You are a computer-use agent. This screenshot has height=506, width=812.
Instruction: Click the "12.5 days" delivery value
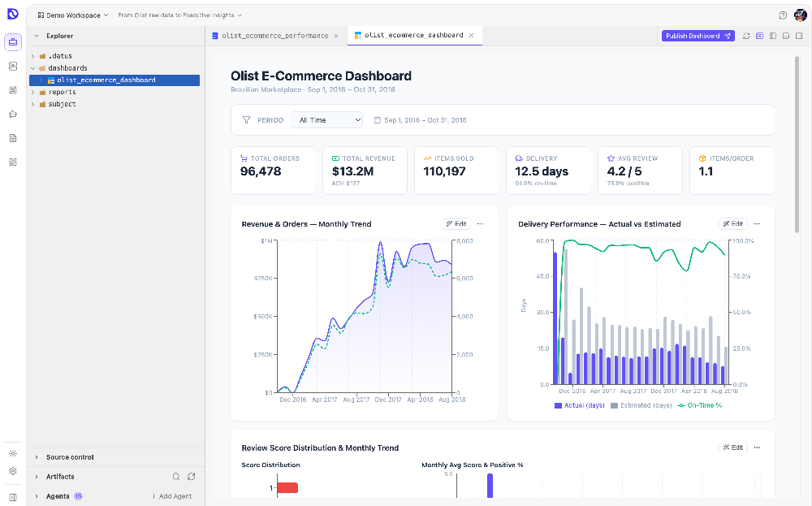click(x=542, y=171)
